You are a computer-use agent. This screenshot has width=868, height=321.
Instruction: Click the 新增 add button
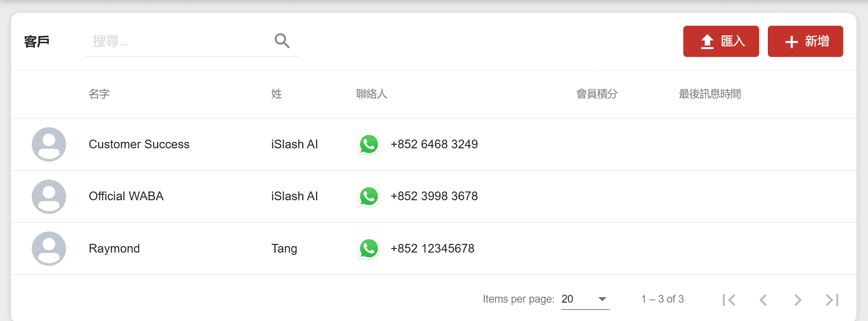tap(806, 41)
